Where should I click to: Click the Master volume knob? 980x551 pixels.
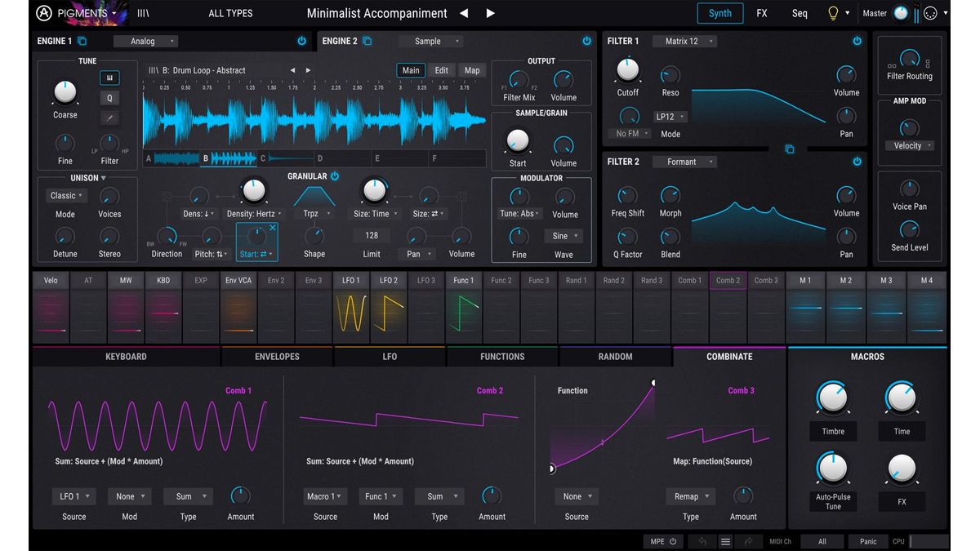click(x=901, y=13)
